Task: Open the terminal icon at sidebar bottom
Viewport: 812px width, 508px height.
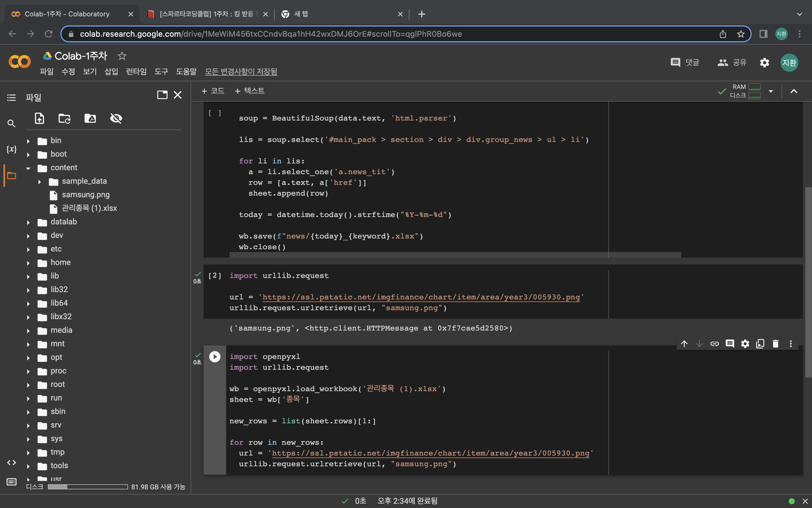Action: [11, 482]
